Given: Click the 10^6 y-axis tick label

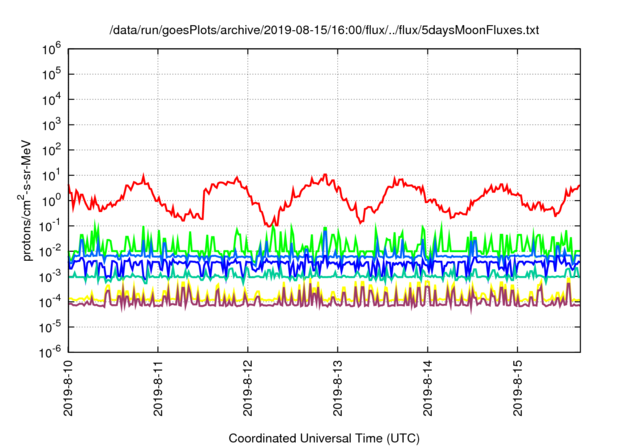Looking at the screenshot, I should coord(51,49).
